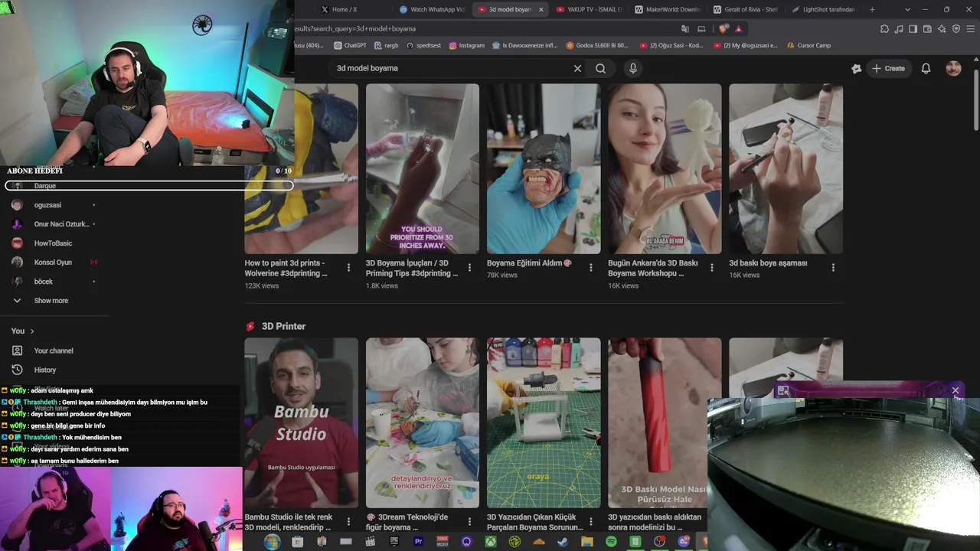980x551 pixels.
Task: Open History in the sidebar
Action: 45,370
